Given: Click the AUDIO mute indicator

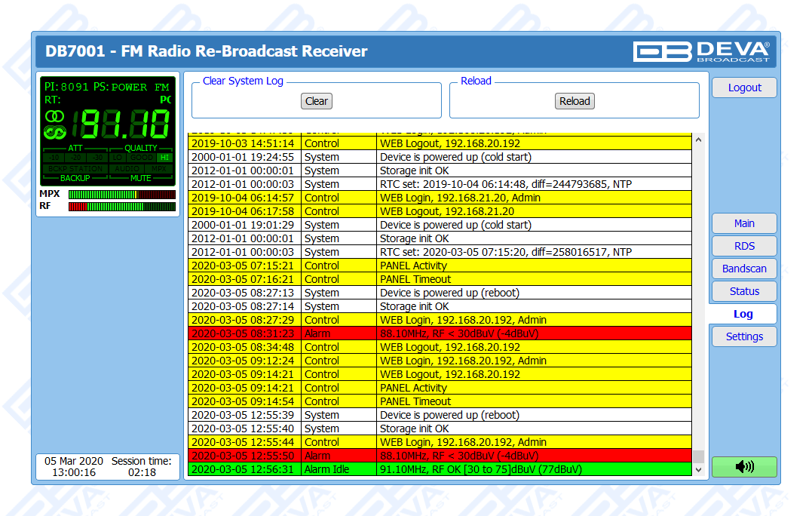Looking at the screenshot, I should [x=128, y=168].
